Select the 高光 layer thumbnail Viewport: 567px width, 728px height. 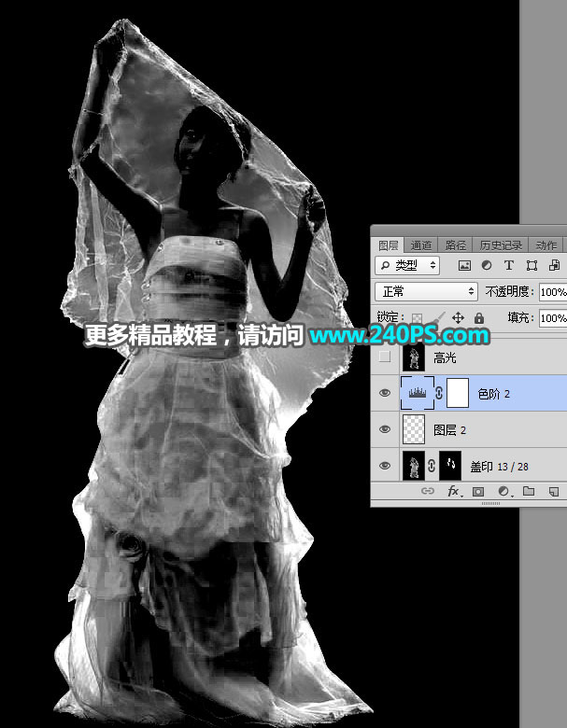[x=414, y=357]
